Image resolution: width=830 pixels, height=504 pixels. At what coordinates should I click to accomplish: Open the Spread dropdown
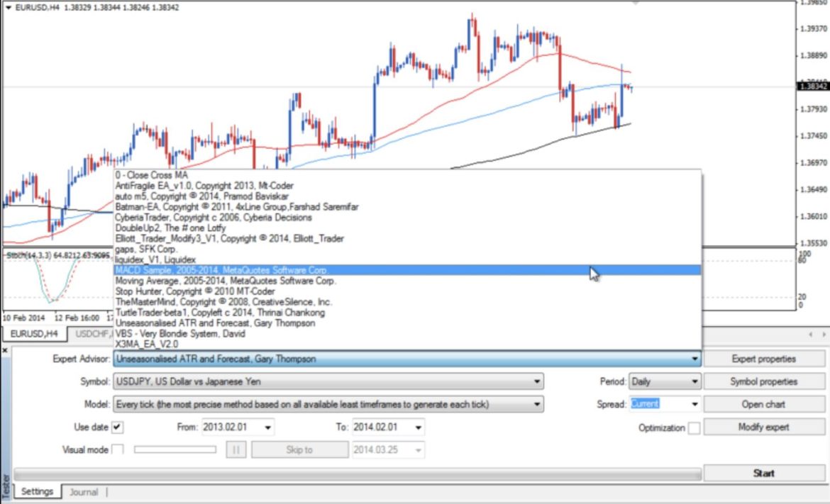click(694, 403)
